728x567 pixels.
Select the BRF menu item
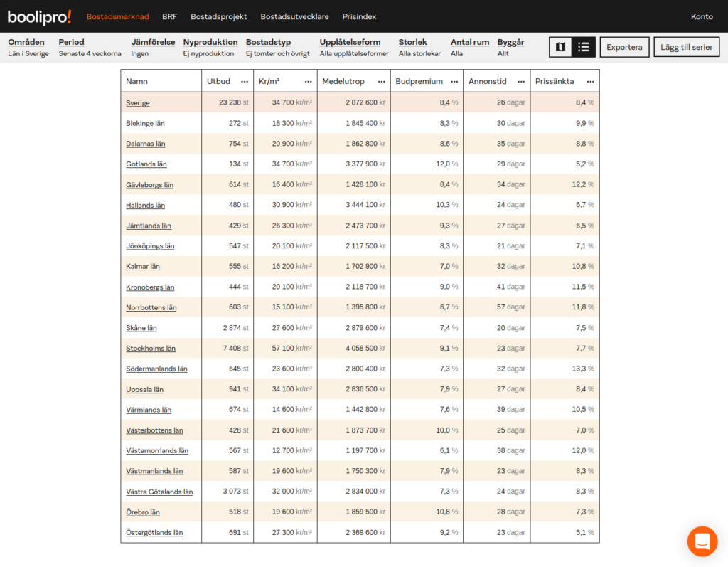coord(169,16)
